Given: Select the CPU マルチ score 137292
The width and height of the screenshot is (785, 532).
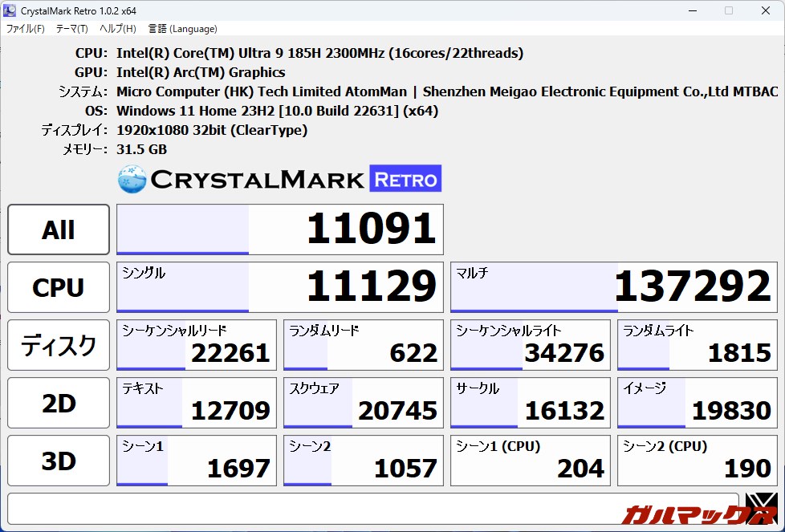Looking at the screenshot, I should [613, 287].
